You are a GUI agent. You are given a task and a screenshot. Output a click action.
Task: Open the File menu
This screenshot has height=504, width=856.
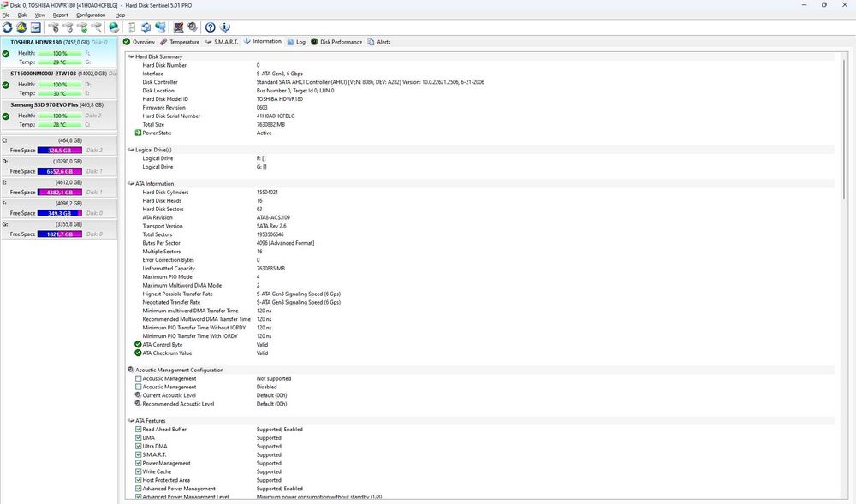6,15
